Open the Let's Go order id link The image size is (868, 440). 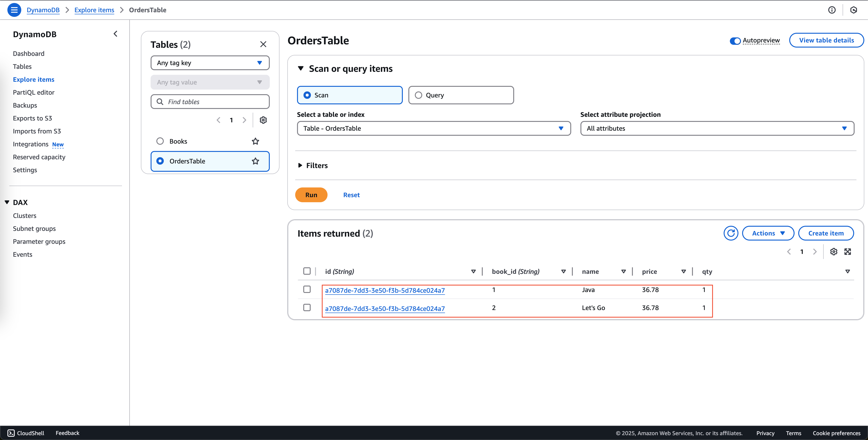point(385,308)
